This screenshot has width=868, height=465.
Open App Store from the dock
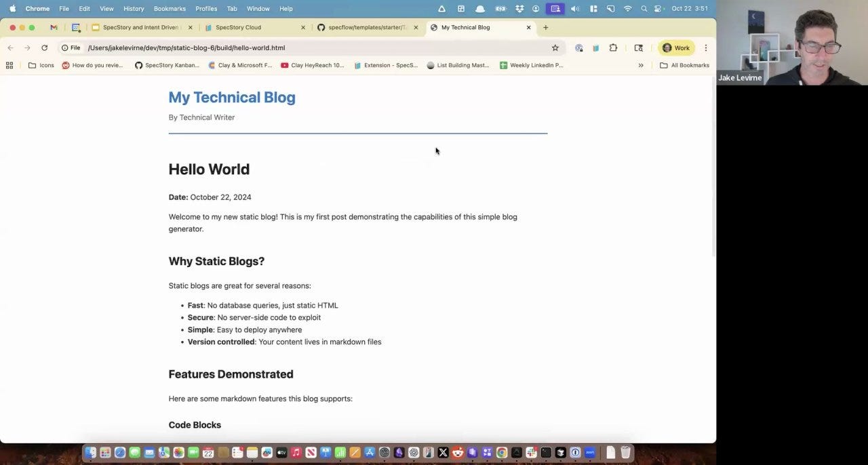370,452
